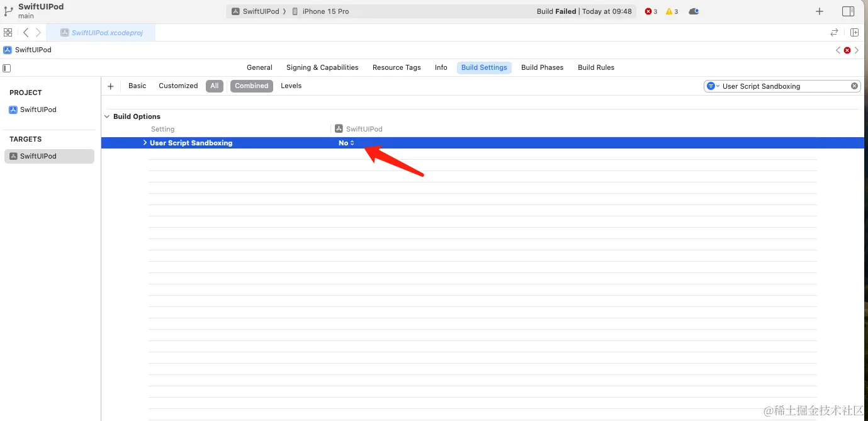The height and width of the screenshot is (421, 868).
Task: Show Basic build settings
Action: coord(137,86)
